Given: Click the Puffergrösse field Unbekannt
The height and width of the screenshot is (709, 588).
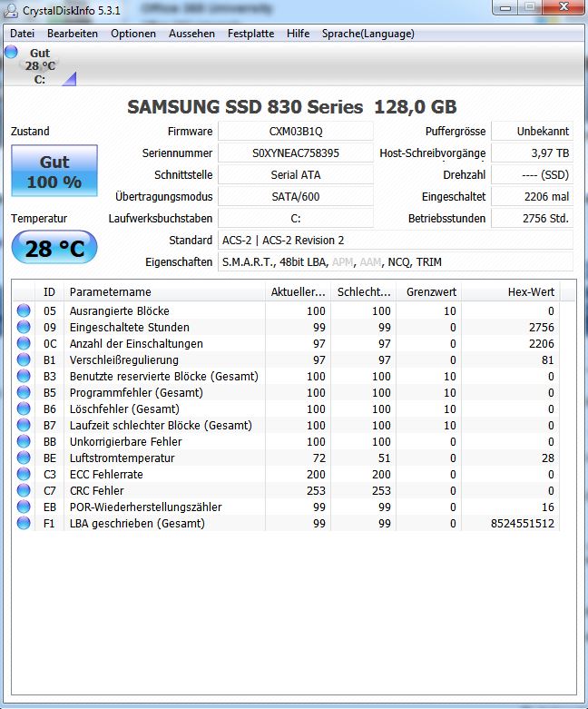Looking at the screenshot, I should coord(532,131).
